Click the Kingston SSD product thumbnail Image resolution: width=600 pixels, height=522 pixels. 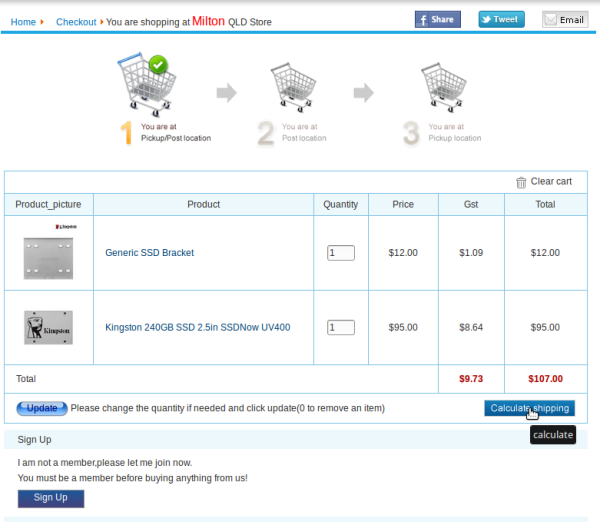[49, 328]
